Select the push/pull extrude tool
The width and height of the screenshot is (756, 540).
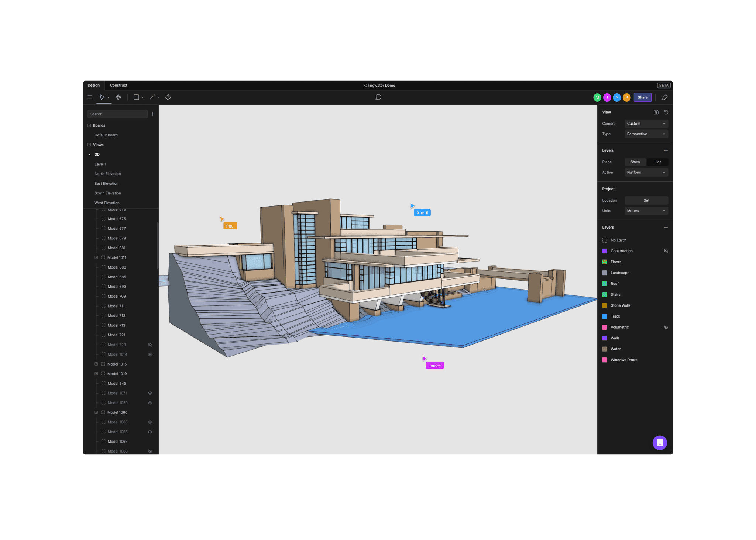tap(168, 97)
